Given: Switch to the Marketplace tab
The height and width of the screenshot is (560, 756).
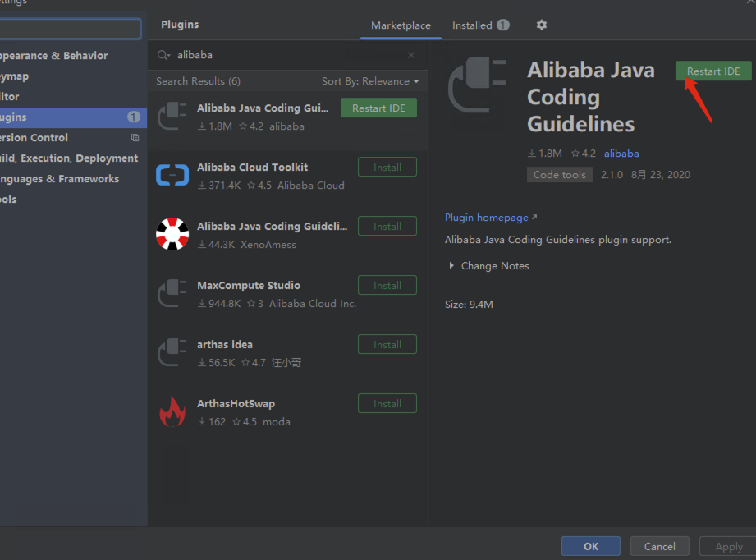Looking at the screenshot, I should 401,25.
